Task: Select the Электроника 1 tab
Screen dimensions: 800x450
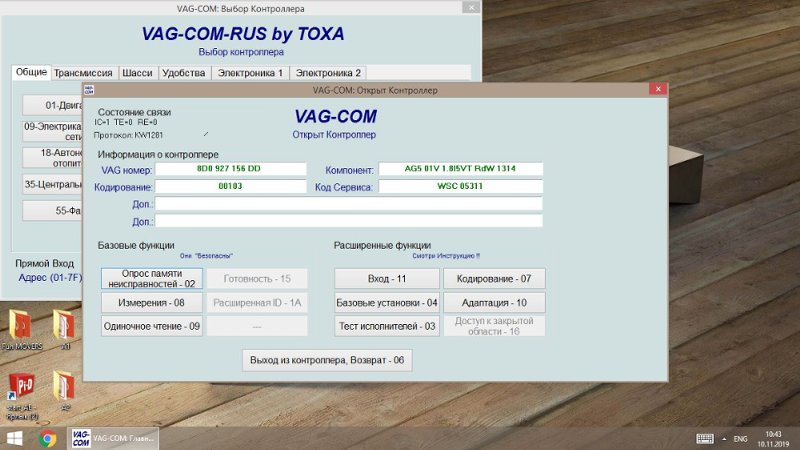Action: coord(250,73)
